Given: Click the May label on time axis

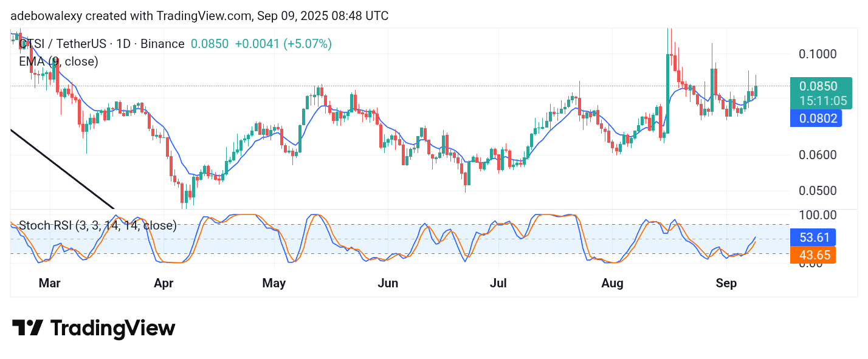Looking at the screenshot, I should [x=274, y=283].
